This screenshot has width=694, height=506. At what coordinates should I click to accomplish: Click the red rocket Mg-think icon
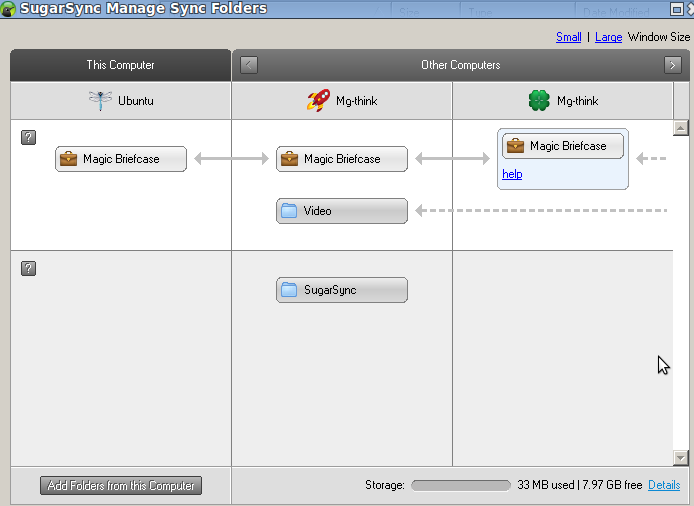click(319, 100)
